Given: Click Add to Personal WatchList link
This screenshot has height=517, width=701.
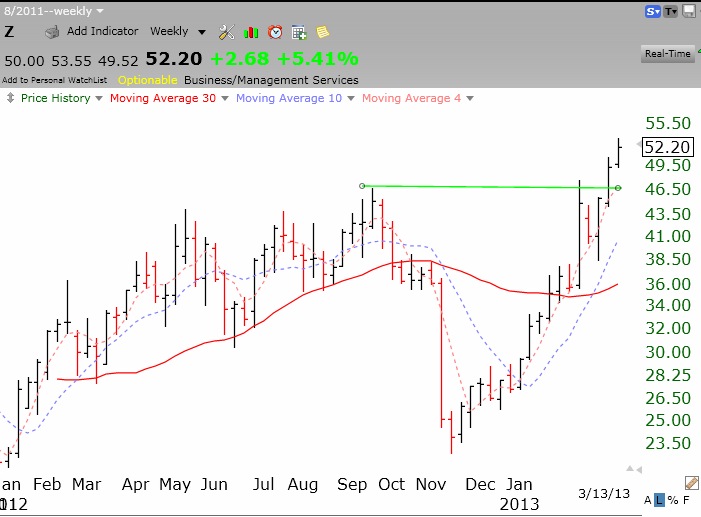Looking at the screenshot, I should (55, 80).
